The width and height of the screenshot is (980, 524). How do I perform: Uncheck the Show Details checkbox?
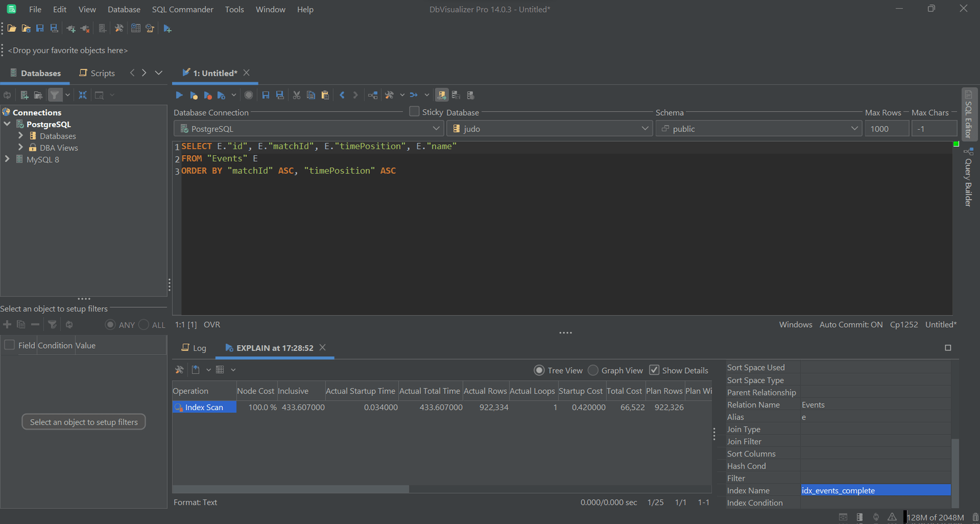pos(654,370)
